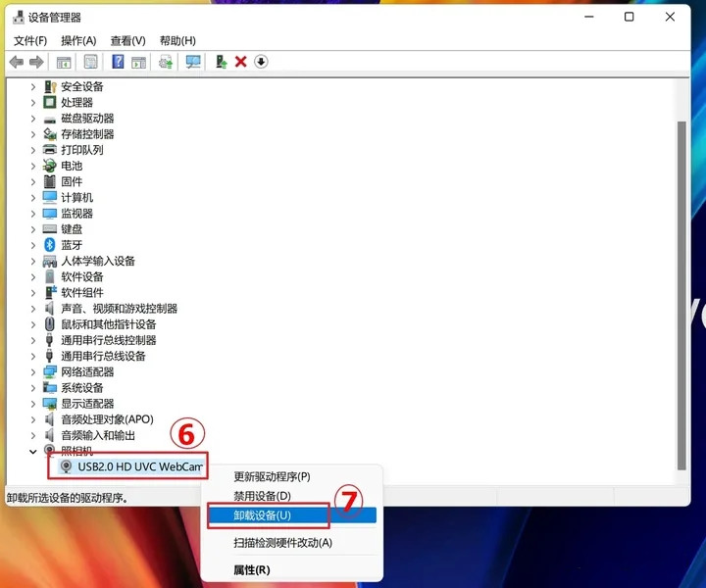Click the blue help question-mark toolbar icon
The image size is (706, 588).
[x=118, y=62]
